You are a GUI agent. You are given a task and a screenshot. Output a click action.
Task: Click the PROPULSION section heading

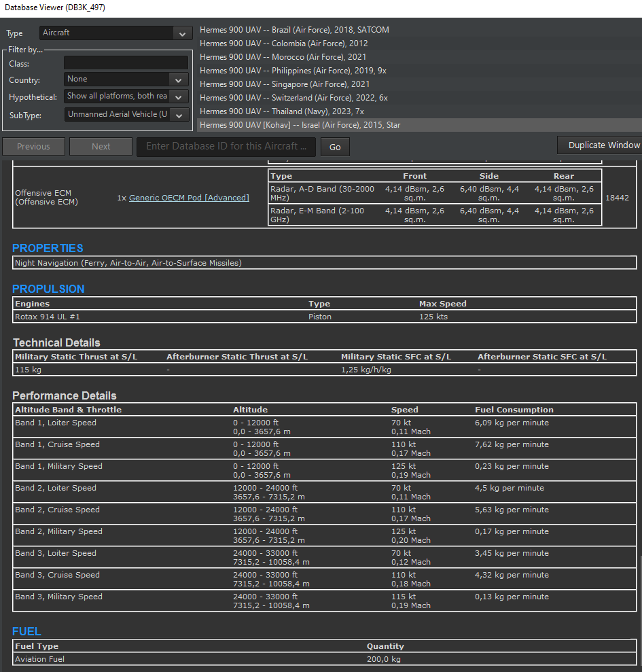pyautogui.click(x=48, y=289)
